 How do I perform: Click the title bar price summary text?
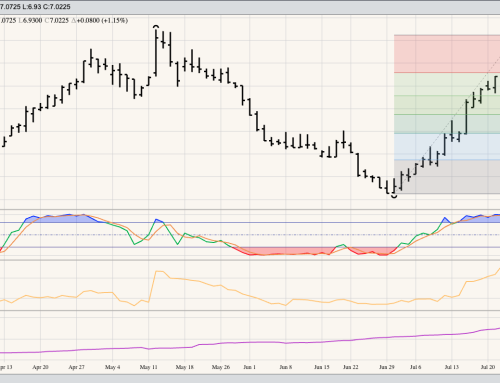[35, 7]
